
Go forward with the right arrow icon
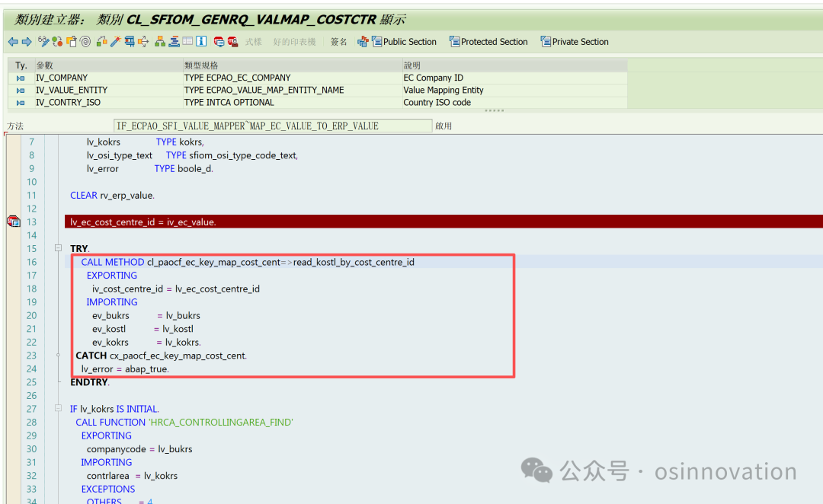[x=27, y=41]
